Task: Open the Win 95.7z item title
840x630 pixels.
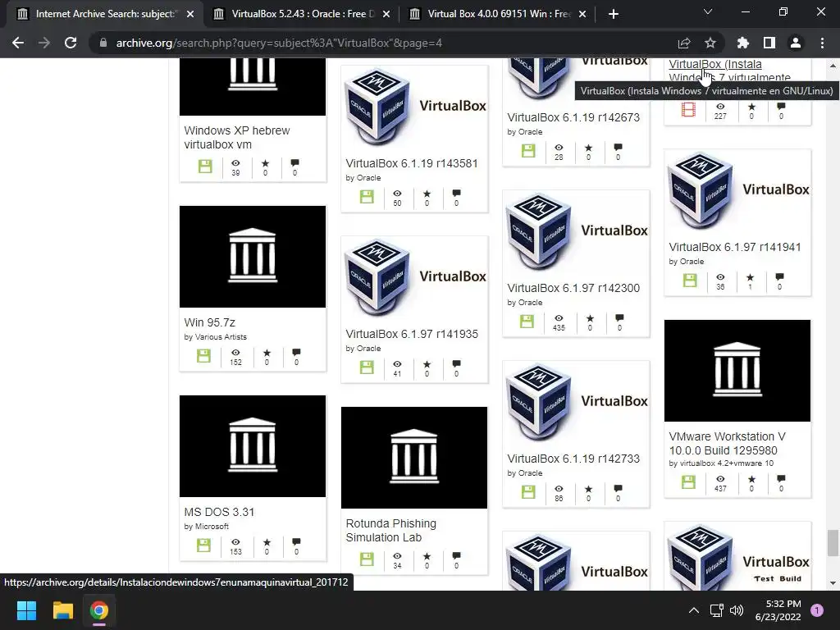Action: tap(209, 322)
